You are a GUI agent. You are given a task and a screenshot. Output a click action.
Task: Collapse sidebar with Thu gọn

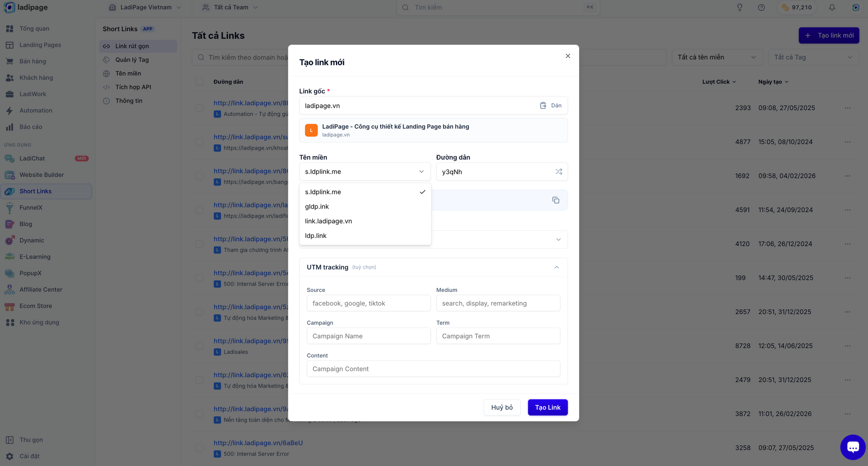(31, 440)
